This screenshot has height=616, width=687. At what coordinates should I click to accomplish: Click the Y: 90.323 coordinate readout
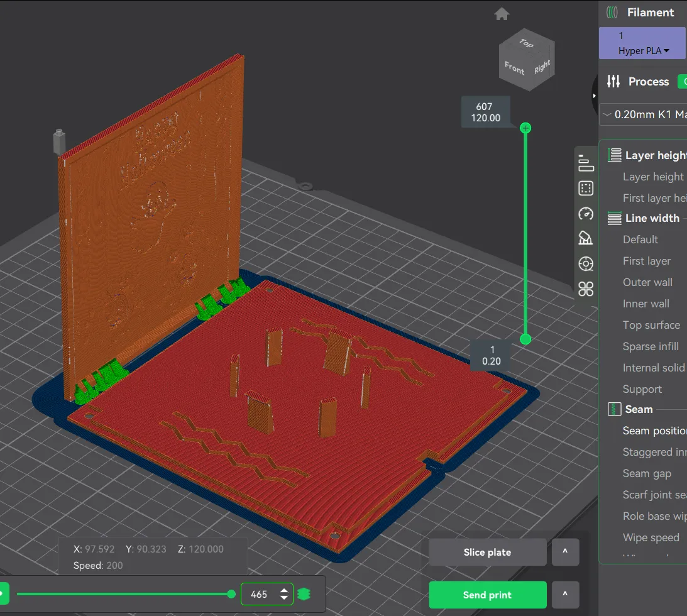coord(146,549)
